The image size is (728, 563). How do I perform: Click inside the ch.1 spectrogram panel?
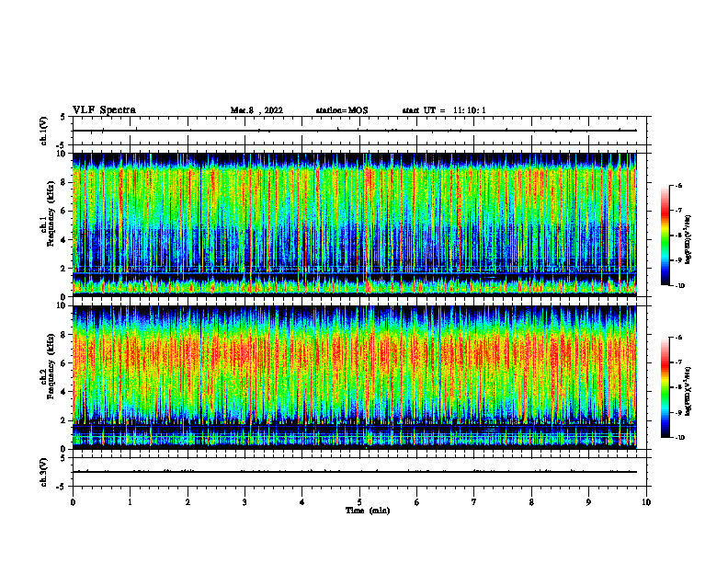[354, 224]
